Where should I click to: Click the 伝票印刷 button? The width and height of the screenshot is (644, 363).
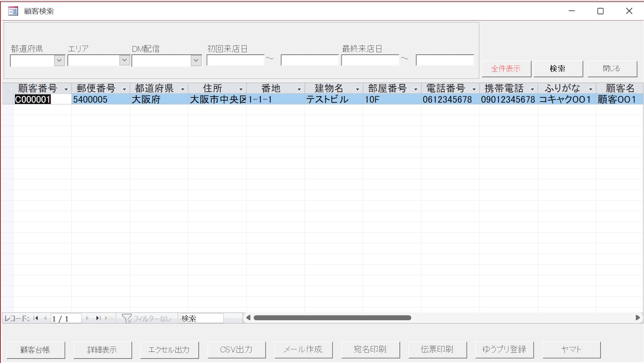438,350
